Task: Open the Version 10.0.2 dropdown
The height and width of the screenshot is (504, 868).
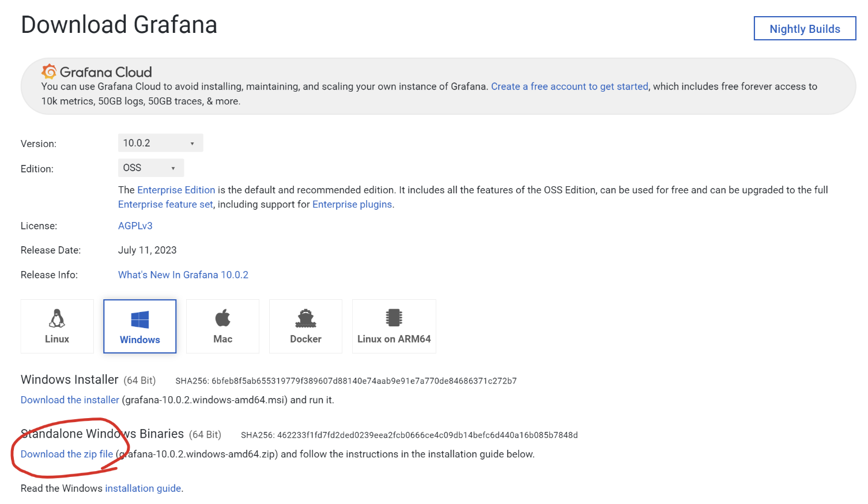Action: click(x=161, y=143)
